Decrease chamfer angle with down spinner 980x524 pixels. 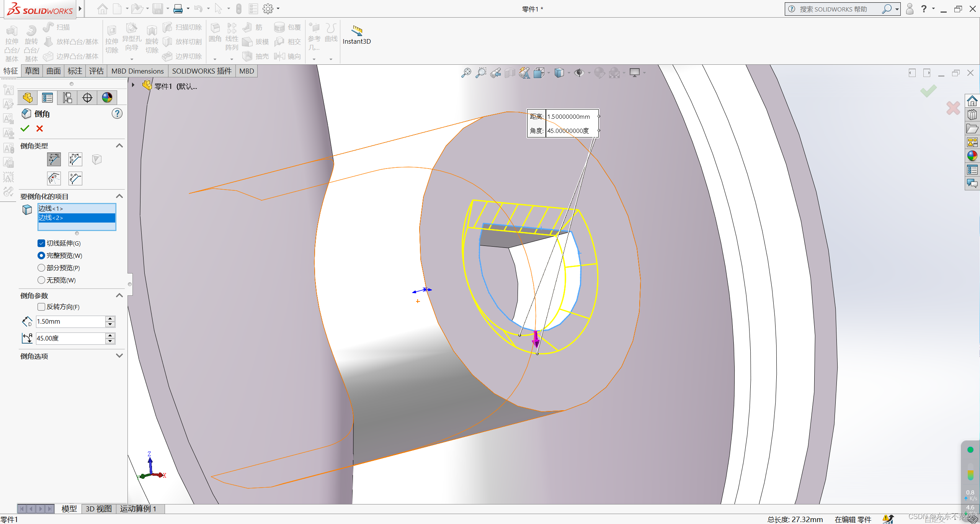coord(110,341)
